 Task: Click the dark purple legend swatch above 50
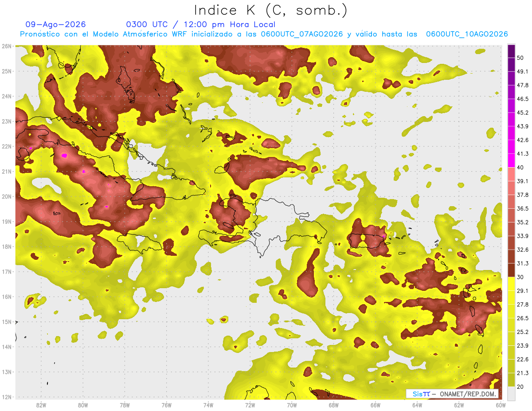(511, 51)
